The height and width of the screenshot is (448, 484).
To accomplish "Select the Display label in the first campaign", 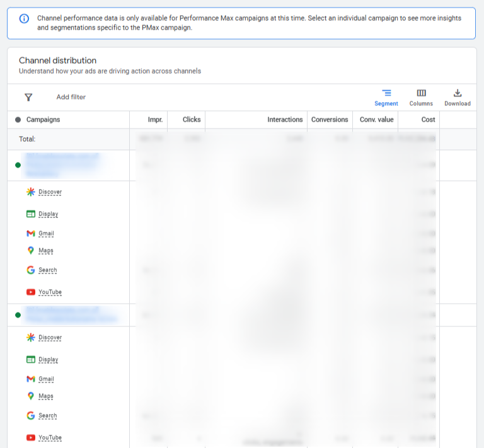I will click(48, 214).
